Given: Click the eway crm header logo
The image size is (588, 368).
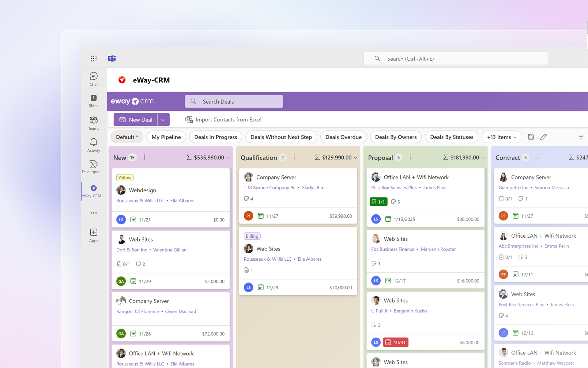Looking at the screenshot, I should pyautogui.click(x=132, y=101).
